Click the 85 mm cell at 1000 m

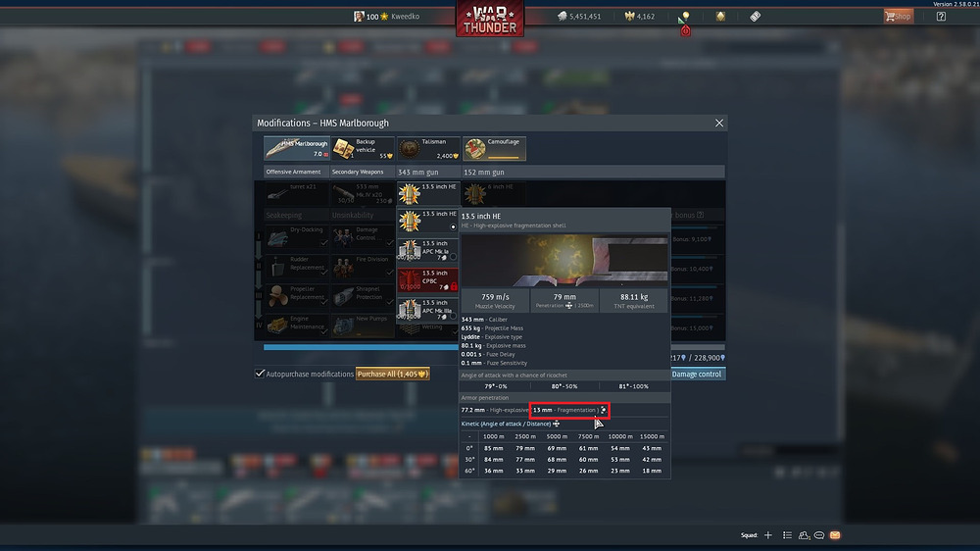(493, 448)
